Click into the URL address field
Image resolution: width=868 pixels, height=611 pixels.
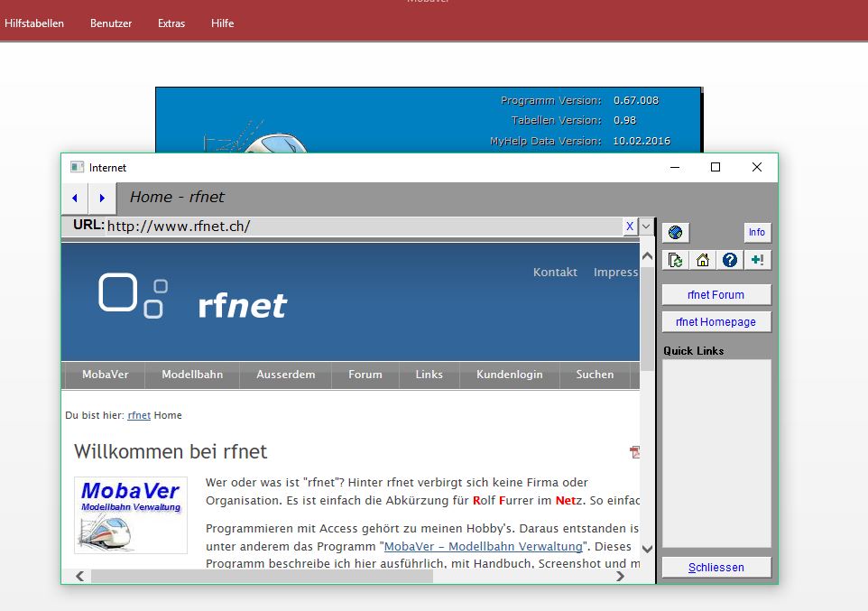(365, 226)
